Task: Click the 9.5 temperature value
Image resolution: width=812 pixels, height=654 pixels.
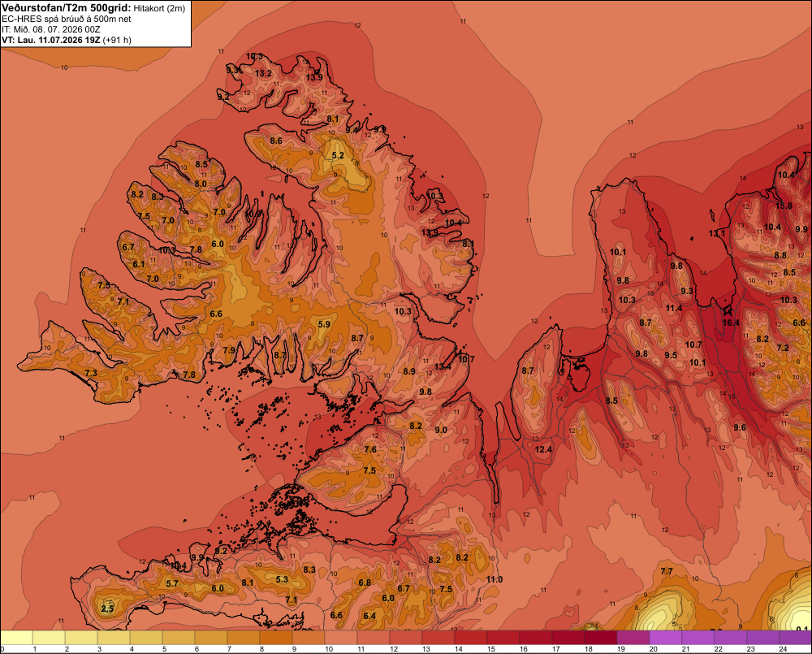Action: 671,356
